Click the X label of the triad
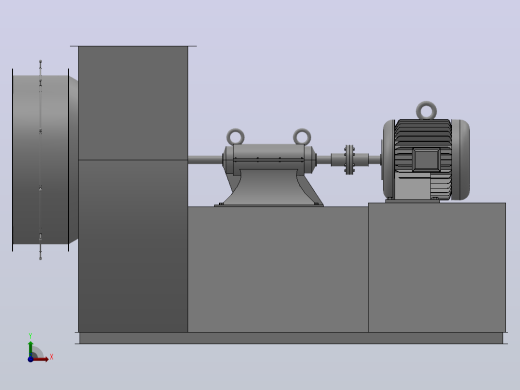 coord(51,357)
